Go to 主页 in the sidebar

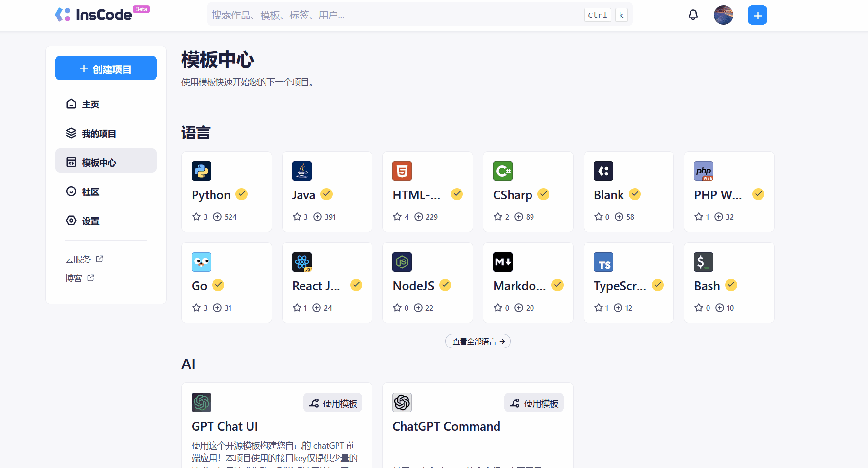pos(106,104)
